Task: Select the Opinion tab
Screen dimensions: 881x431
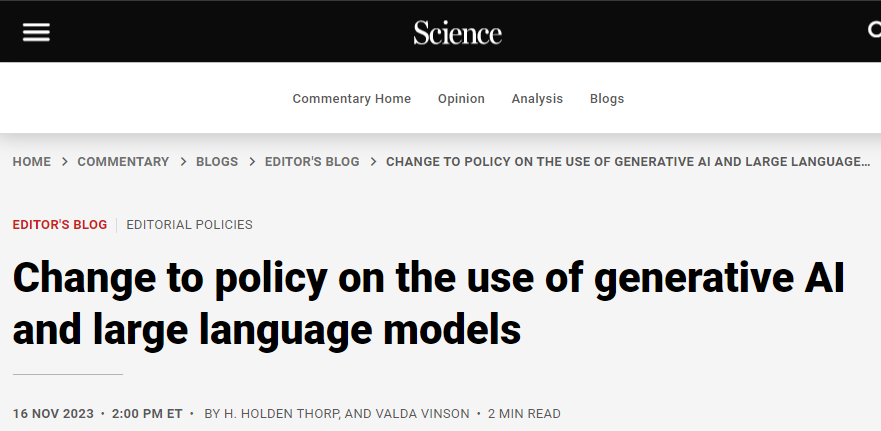Action: (461, 98)
